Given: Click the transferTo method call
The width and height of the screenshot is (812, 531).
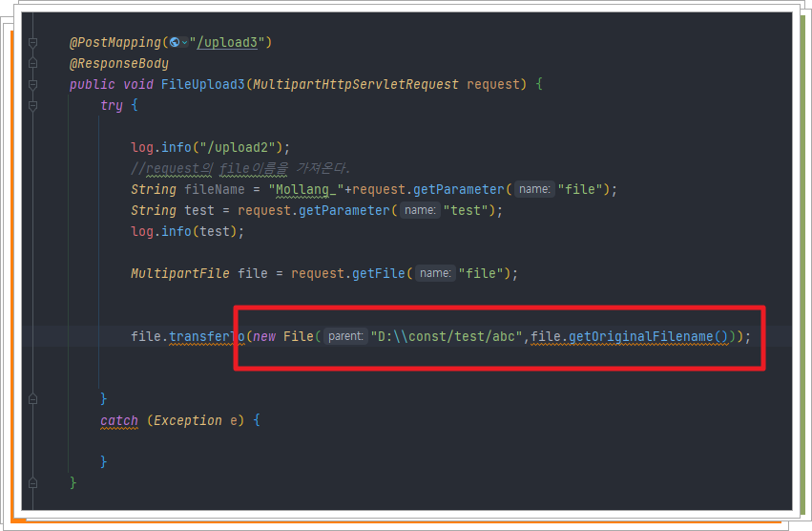Looking at the screenshot, I should click(207, 336).
